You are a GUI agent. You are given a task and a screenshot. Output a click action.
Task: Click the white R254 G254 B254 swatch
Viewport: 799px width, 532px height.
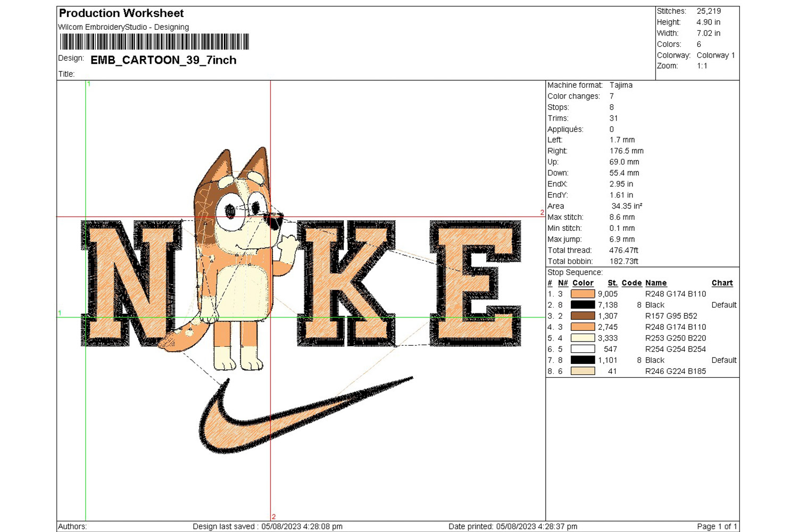(x=582, y=349)
